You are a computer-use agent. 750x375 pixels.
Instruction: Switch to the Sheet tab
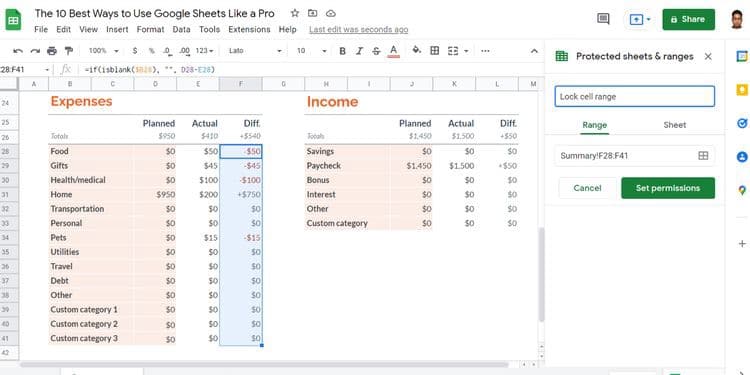[x=674, y=125]
